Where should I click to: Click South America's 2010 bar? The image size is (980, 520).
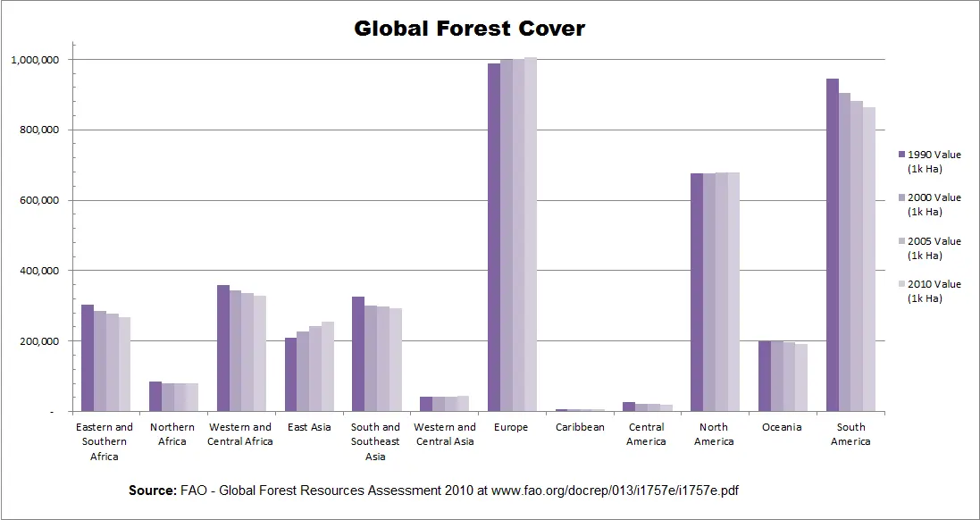[x=868, y=259]
